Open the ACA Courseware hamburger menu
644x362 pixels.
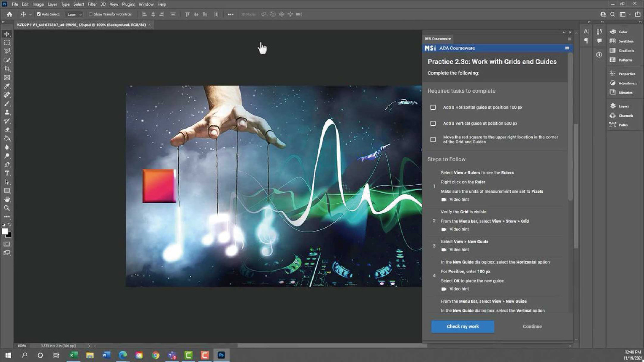(567, 48)
